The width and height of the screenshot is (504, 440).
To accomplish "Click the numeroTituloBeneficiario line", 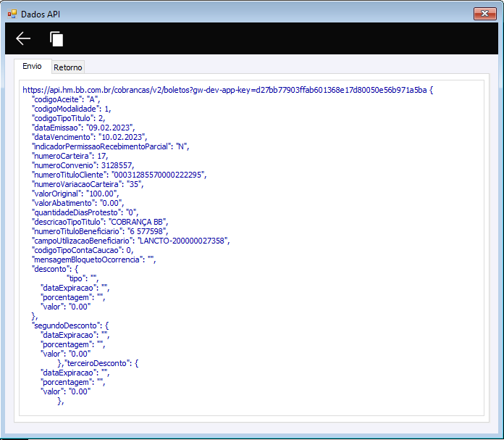I will click(x=100, y=231).
